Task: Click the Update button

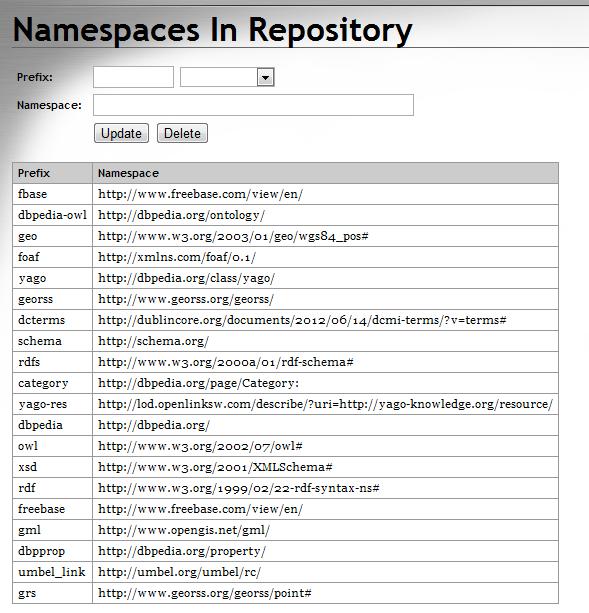Action: click(x=121, y=133)
